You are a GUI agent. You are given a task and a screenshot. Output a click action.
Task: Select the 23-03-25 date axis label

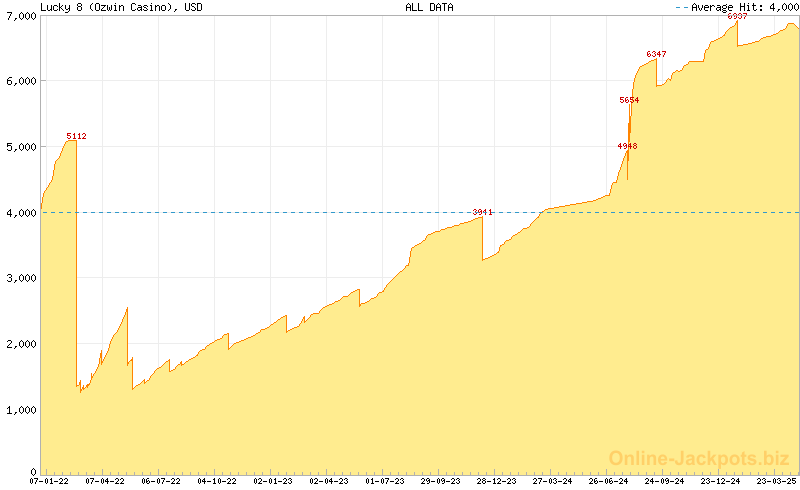pos(777,481)
